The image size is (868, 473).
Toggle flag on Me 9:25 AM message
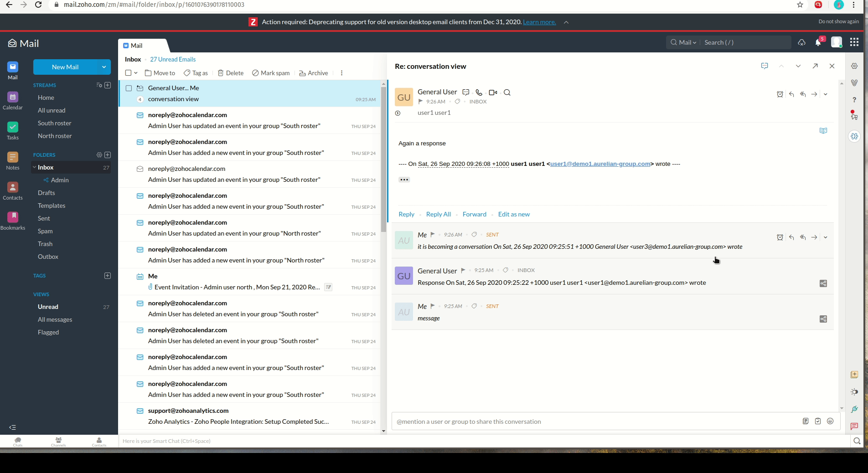(433, 306)
